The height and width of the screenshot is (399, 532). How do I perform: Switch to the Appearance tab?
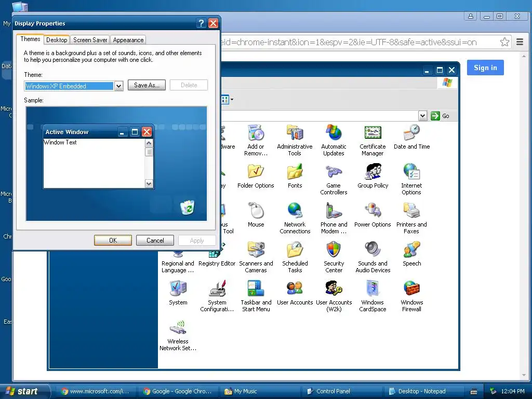pyautogui.click(x=128, y=40)
